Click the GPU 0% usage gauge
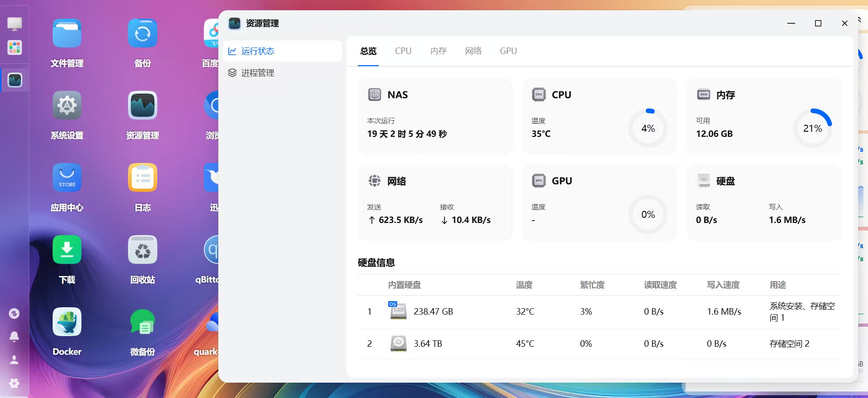 (x=648, y=214)
